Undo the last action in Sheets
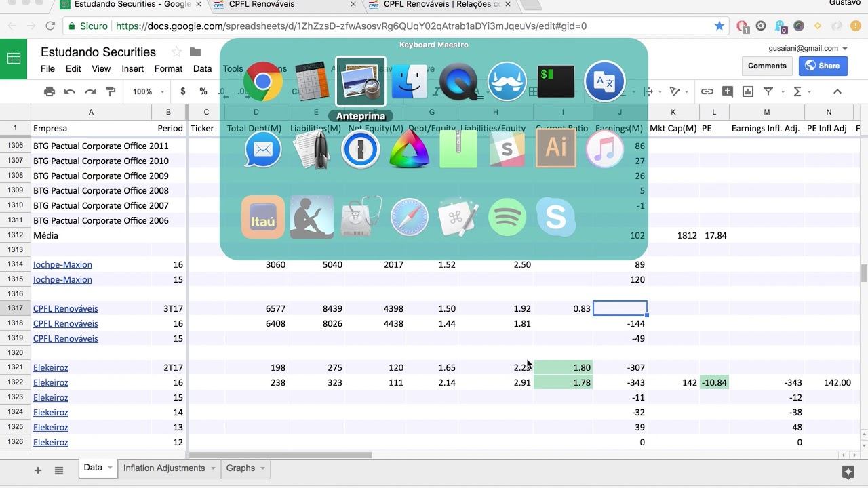Screen dimensions: 868x488 pos(69,91)
